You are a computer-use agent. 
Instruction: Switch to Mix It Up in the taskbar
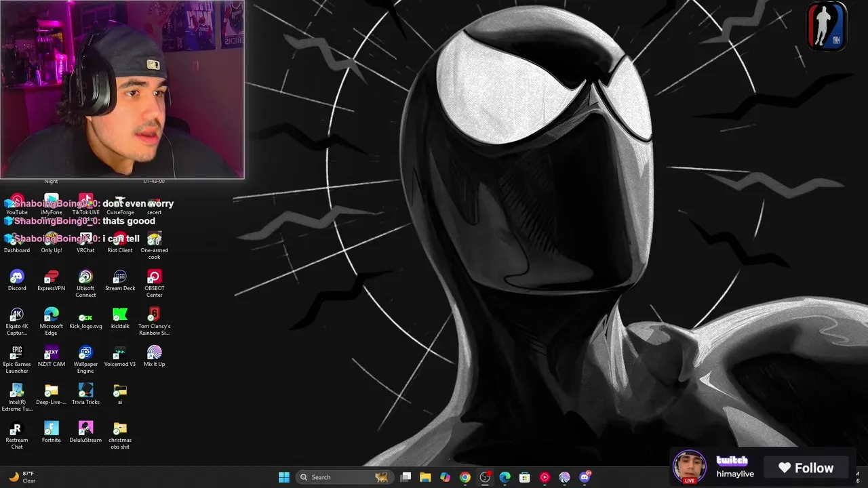coord(564,477)
